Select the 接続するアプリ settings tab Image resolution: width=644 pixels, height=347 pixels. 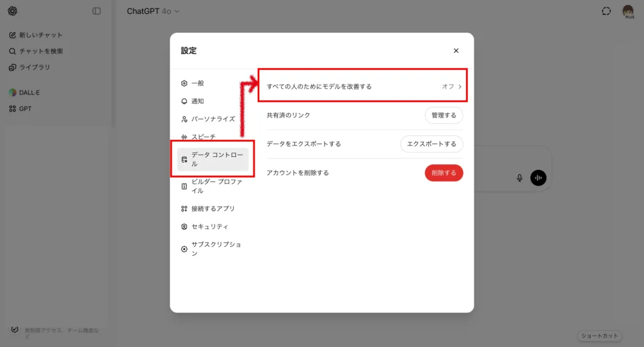point(208,208)
